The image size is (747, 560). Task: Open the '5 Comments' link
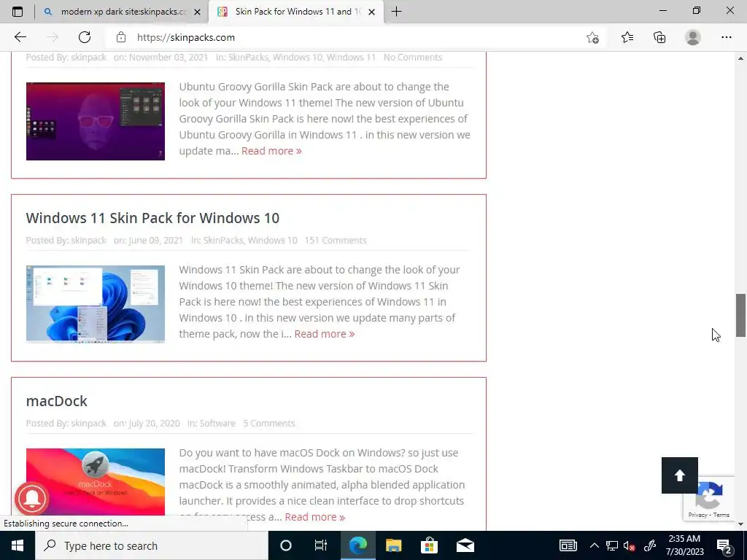pyautogui.click(x=268, y=423)
